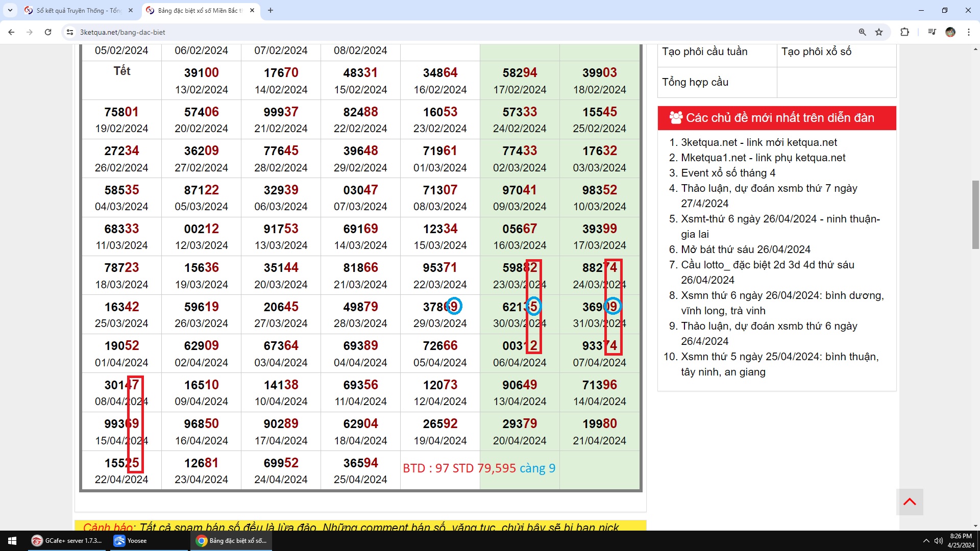The image size is (980, 551).
Task: Click the browser Back arrow
Action: pyautogui.click(x=11, y=32)
